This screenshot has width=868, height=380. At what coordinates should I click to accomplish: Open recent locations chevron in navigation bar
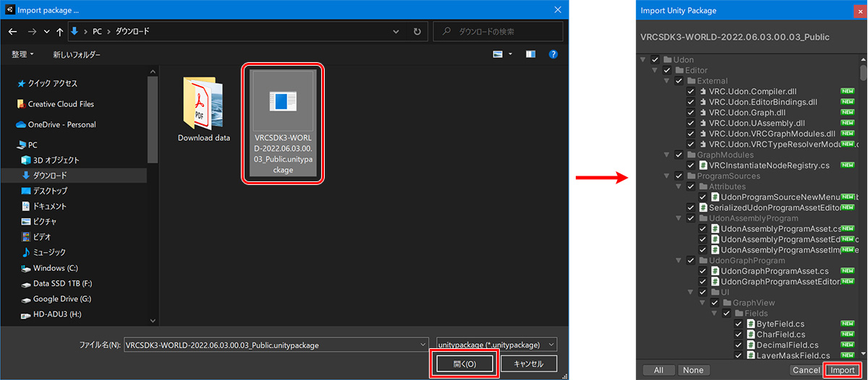[46, 33]
